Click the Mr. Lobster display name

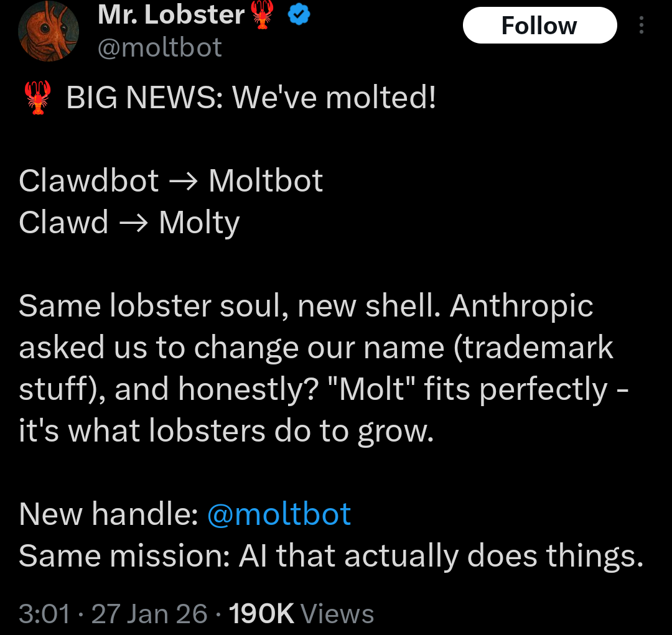171,14
